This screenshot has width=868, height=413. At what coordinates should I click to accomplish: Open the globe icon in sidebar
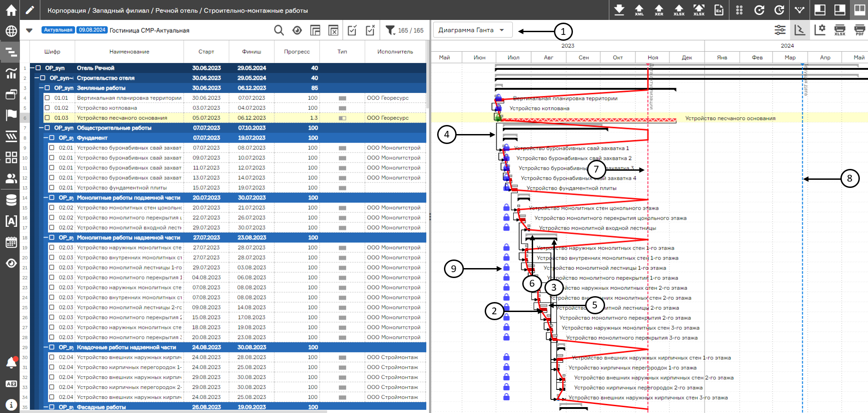pyautogui.click(x=11, y=31)
